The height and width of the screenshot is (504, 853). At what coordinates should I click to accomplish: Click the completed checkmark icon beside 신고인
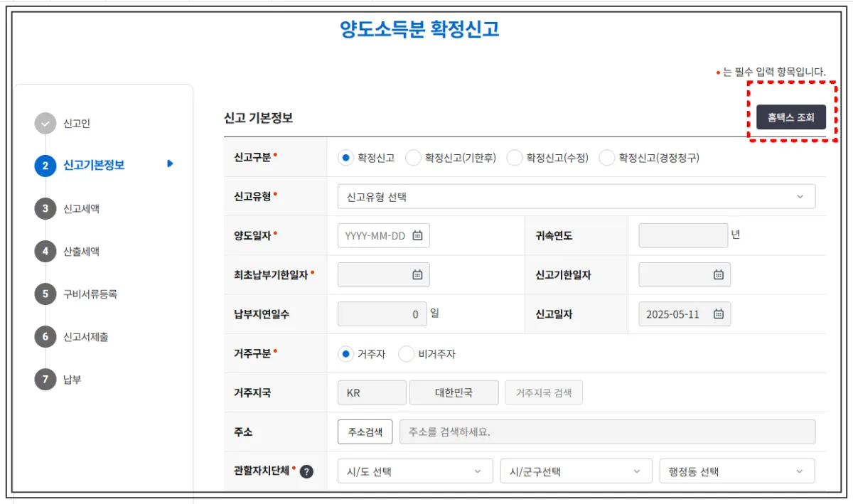click(45, 124)
